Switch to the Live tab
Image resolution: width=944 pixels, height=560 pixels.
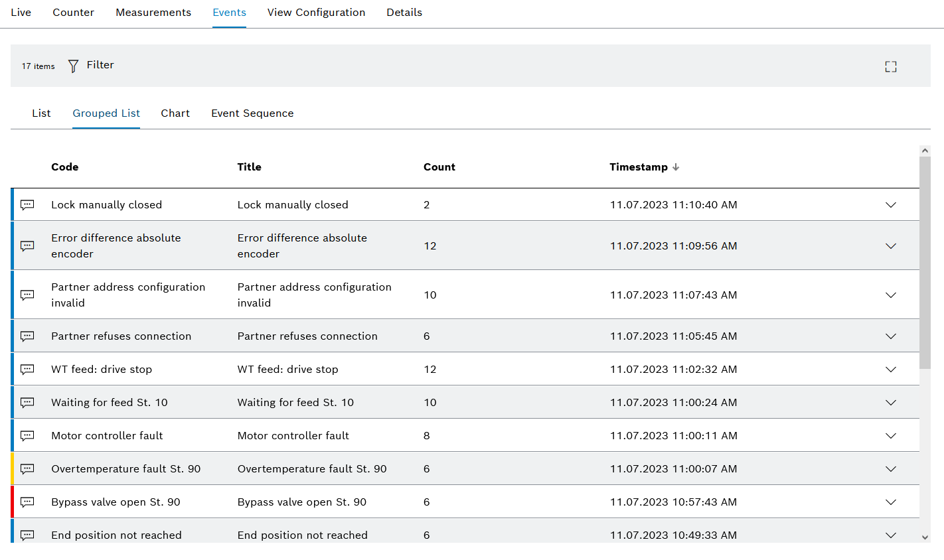[x=21, y=13]
